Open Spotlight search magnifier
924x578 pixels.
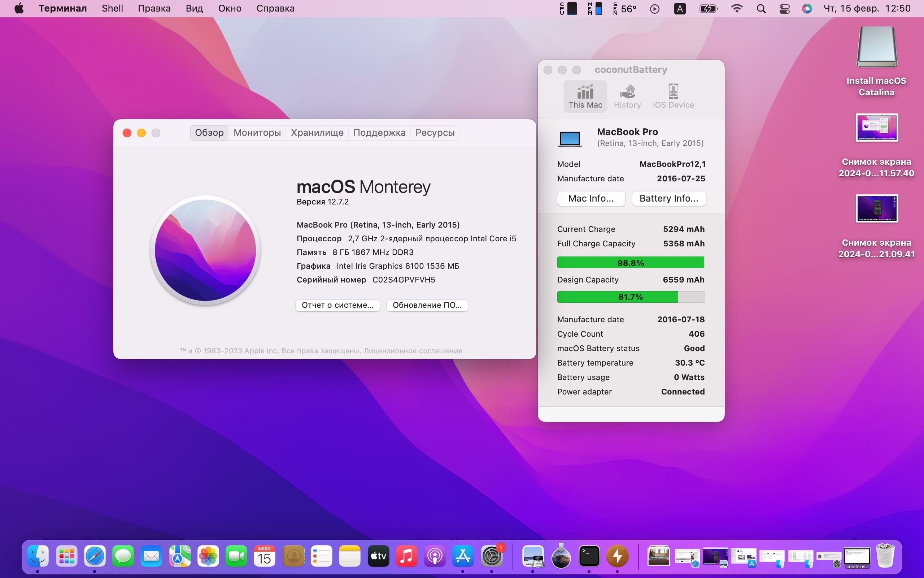point(761,9)
